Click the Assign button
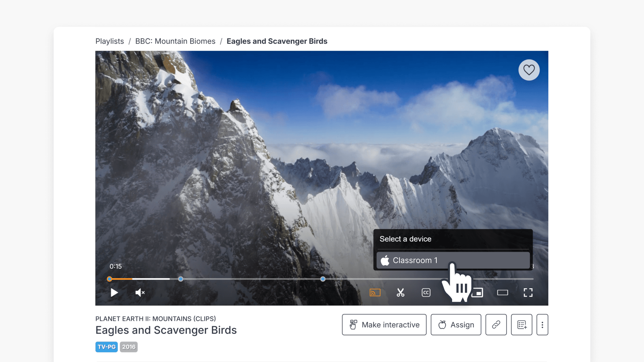This screenshot has width=644, height=362. pos(456,324)
